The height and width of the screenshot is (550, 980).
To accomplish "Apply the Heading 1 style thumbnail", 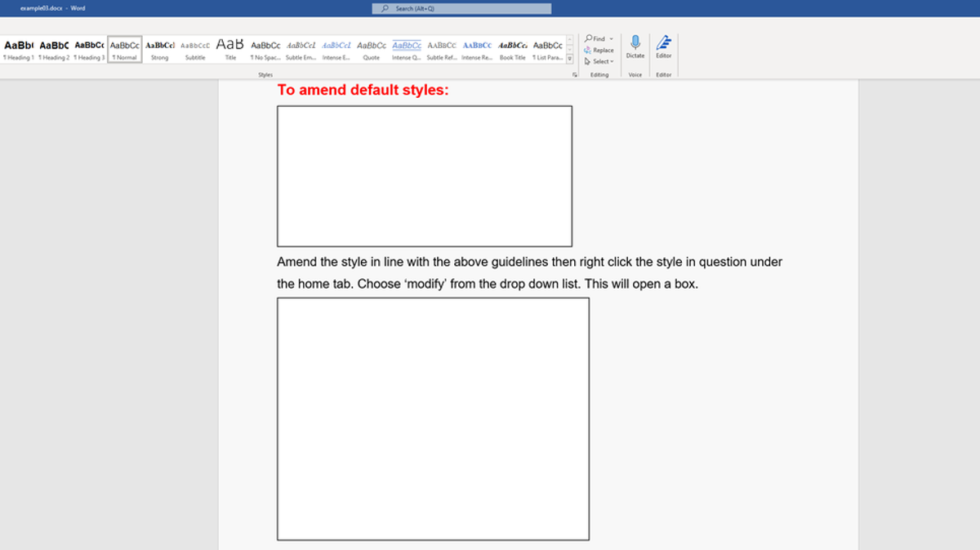I will 18,50.
